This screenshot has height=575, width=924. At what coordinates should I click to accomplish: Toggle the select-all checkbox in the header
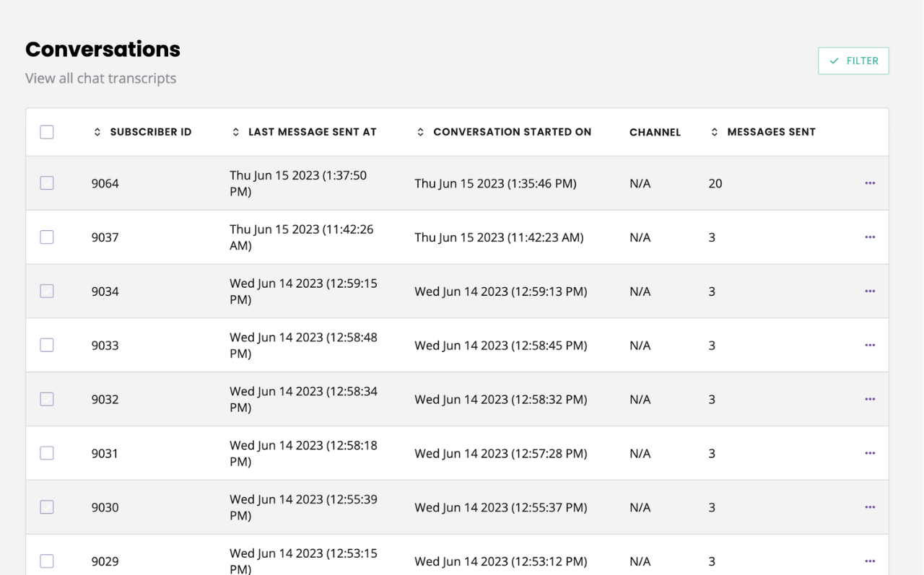pos(46,132)
